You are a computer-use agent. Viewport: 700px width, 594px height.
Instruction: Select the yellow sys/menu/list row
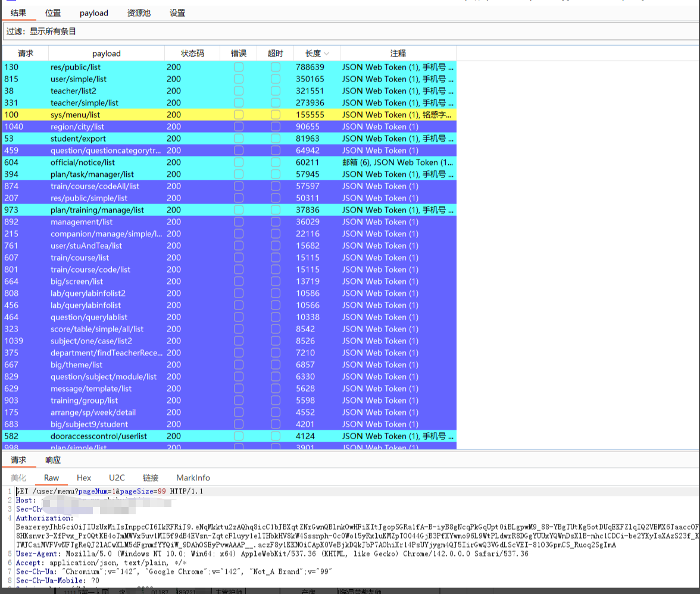230,115
